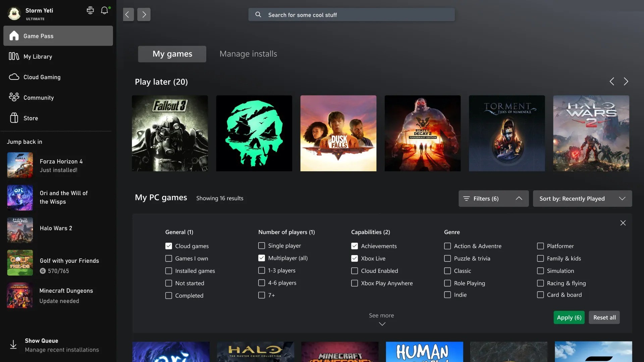Click notifications bell icon
644x362 pixels.
pyautogui.click(x=104, y=10)
